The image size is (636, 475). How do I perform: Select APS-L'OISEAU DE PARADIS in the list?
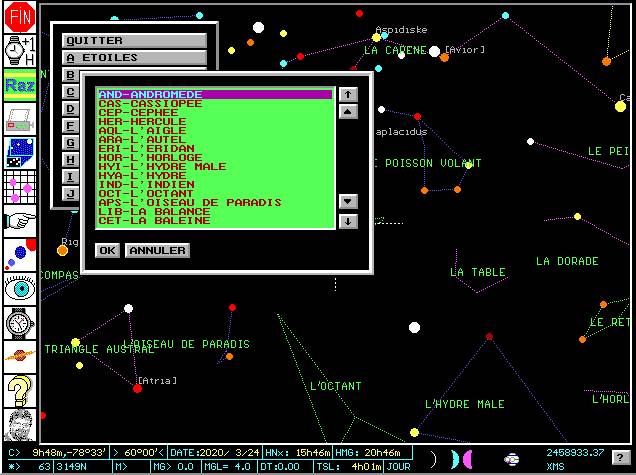coord(215,202)
